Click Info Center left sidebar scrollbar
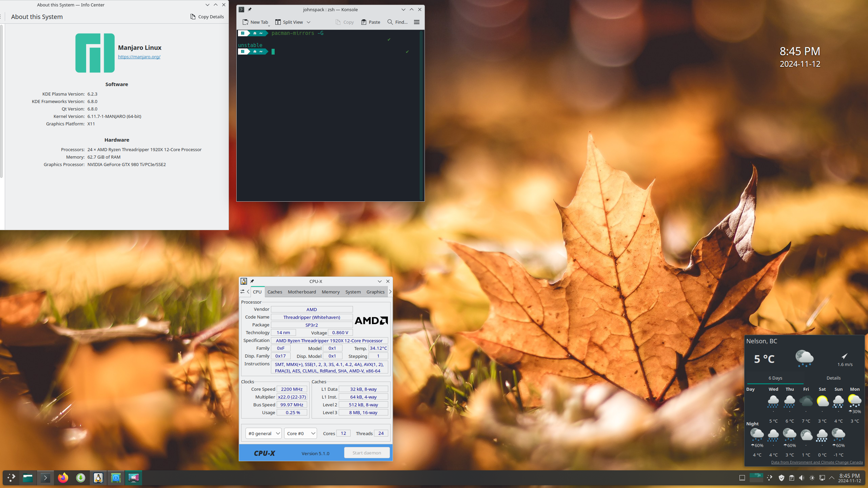 click(x=1, y=102)
